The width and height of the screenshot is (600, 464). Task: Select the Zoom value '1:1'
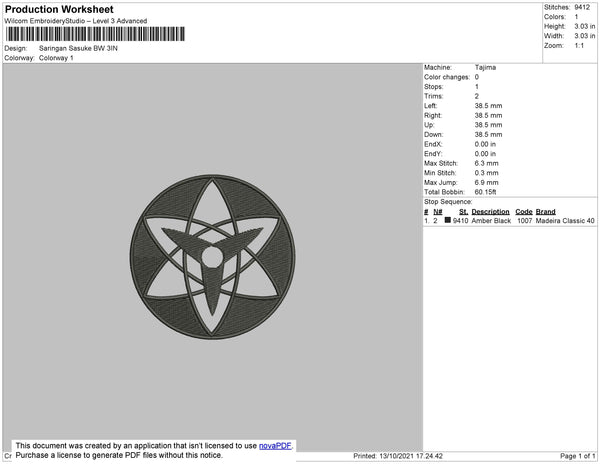[x=579, y=46]
